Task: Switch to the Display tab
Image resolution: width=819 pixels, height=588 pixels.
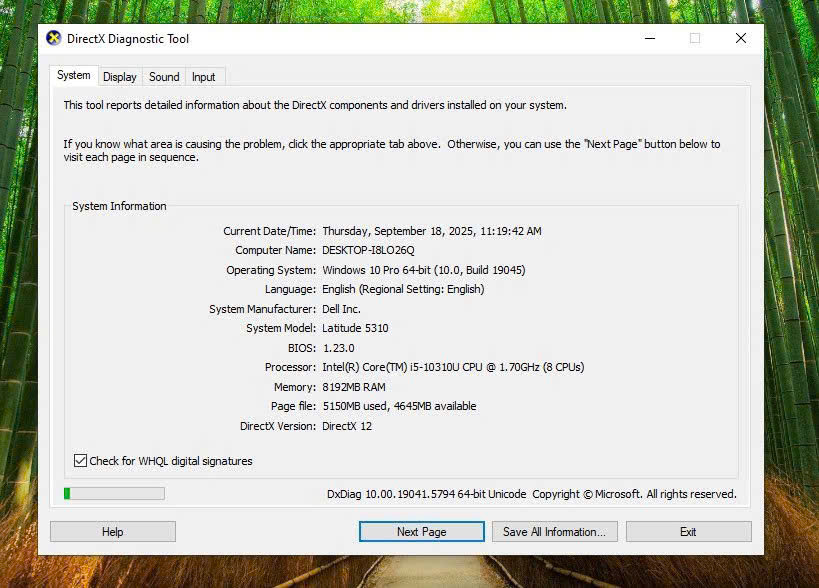Action: (x=120, y=77)
